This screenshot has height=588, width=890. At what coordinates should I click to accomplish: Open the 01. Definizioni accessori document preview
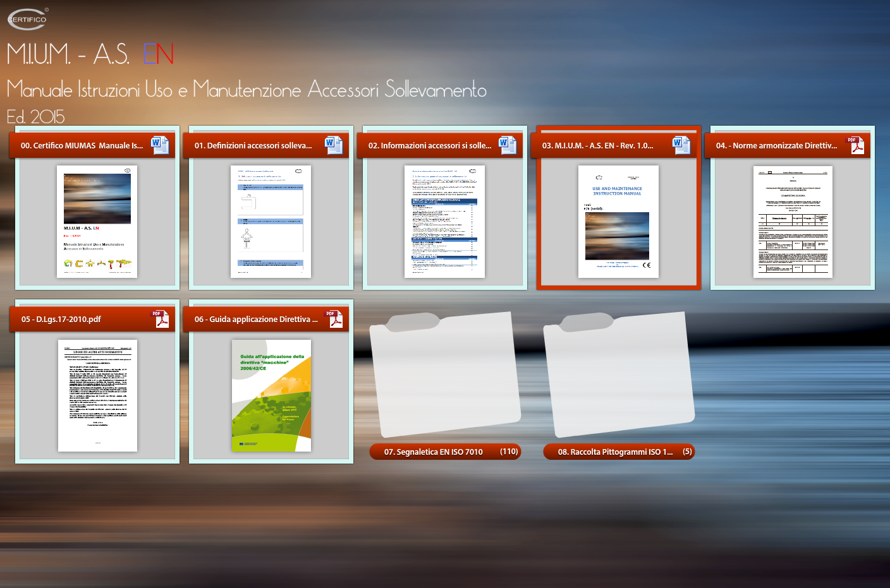tap(271, 222)
